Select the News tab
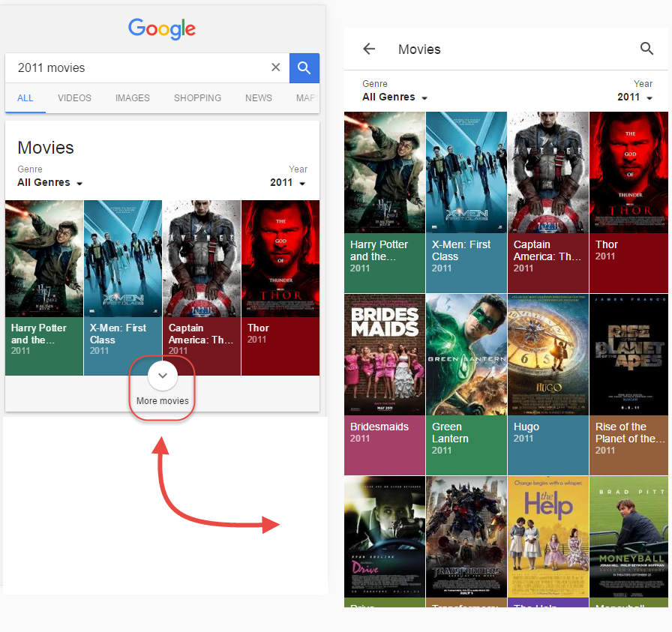 tap(259, 98)
